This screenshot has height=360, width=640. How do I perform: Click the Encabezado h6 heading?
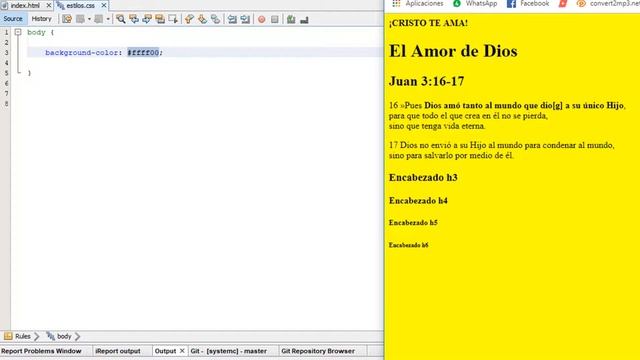pyautogui.click(x=408, y=245)
